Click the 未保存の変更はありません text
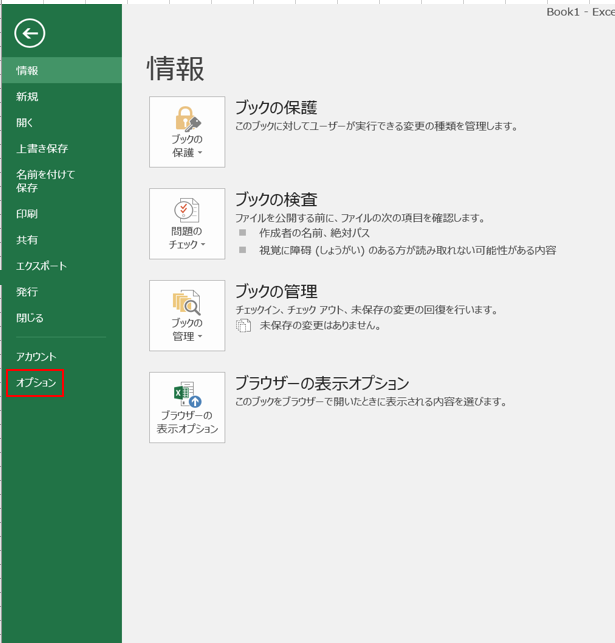Image resolution: width=615 pixels, height=643 pixels. [320, 326]
